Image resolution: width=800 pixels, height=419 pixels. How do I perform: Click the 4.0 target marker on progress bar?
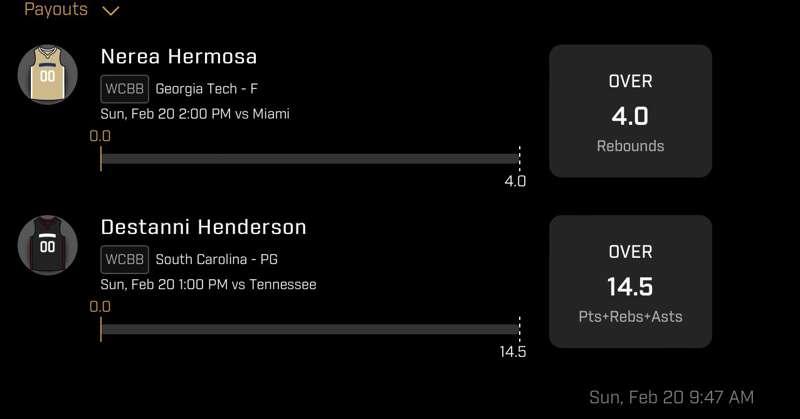pos(515,181)
